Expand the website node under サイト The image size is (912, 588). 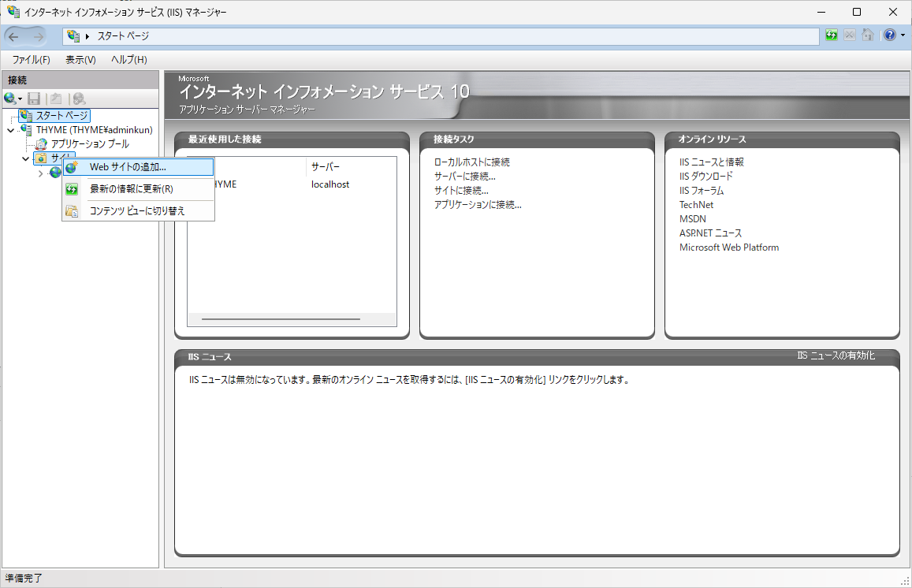(x=40, y=173)
